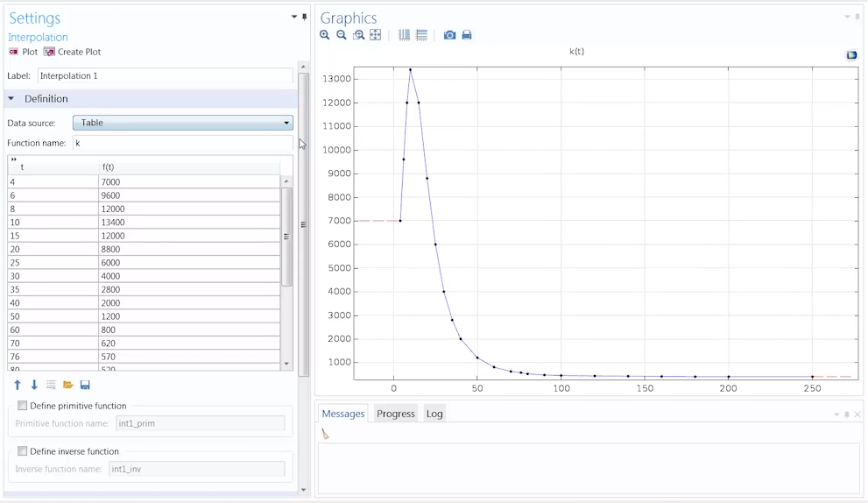
Task: Click the Interpolation heading in Settings
Action: (38, 37)
